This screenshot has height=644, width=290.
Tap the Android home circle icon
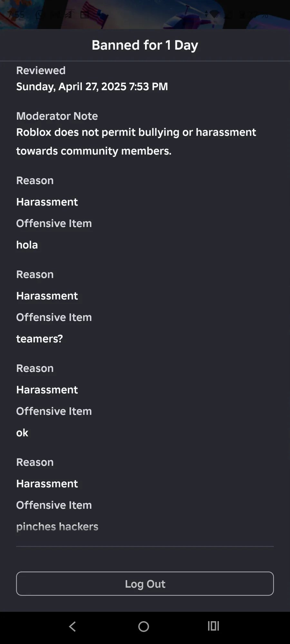(144, 626)
